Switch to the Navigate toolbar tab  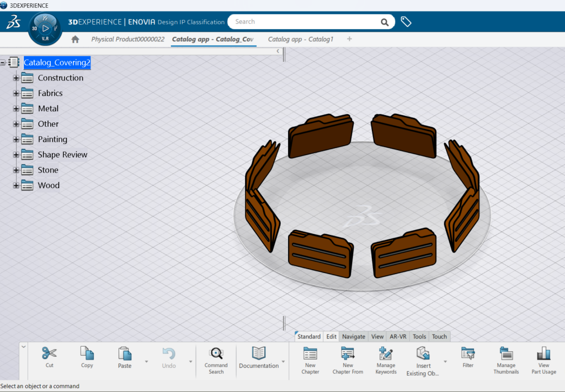pyautogui.click(x=353, y=336)
